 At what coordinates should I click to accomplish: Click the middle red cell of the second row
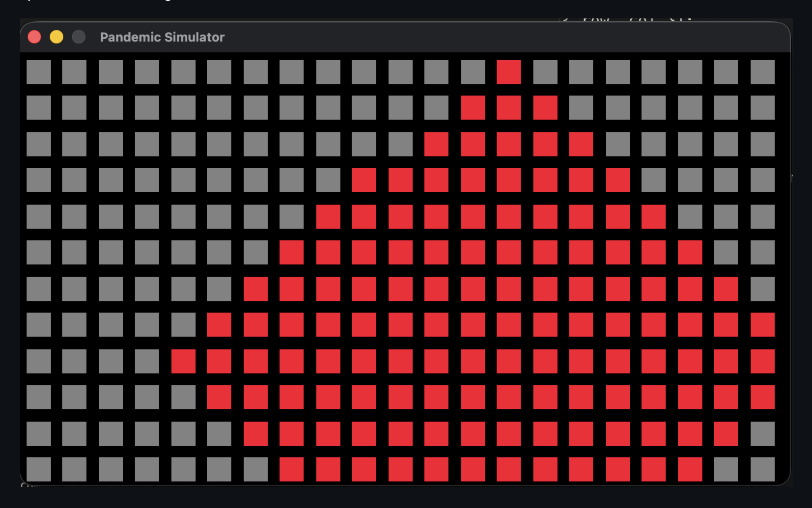(509, 108)
